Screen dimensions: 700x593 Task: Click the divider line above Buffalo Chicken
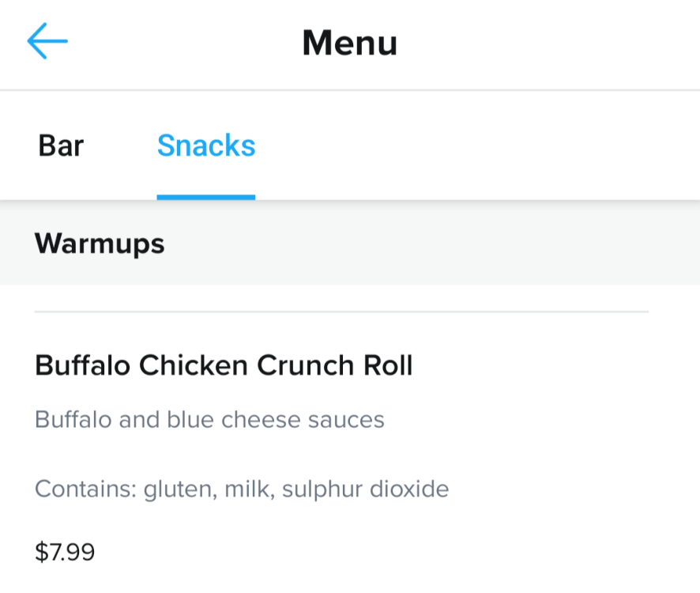click(341, 312)
